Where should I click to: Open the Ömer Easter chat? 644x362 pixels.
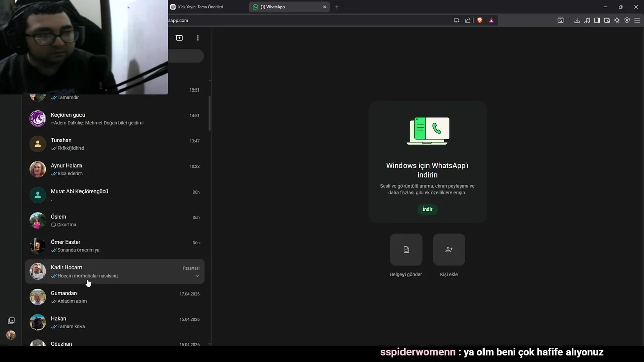pos(115,246)
